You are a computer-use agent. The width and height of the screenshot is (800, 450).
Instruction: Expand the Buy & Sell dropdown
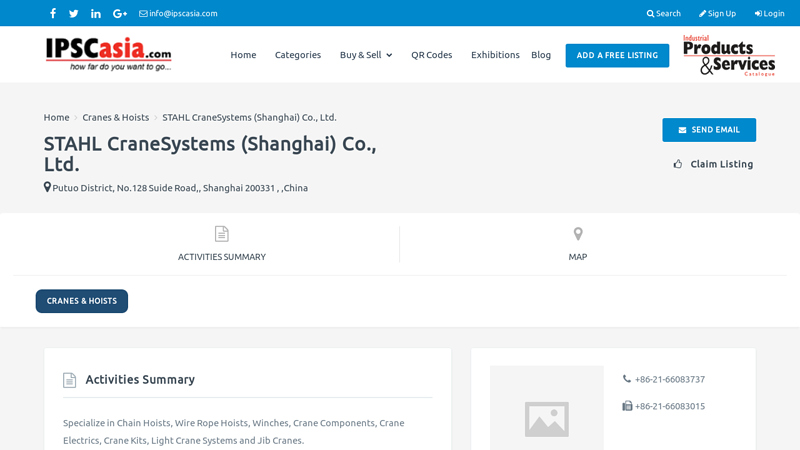tap(366, 55)
